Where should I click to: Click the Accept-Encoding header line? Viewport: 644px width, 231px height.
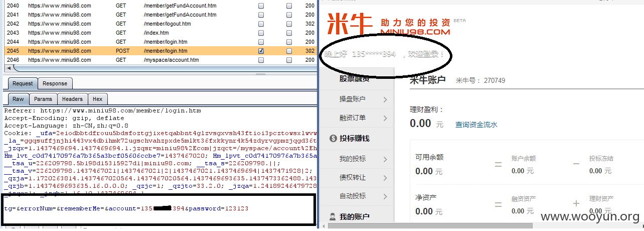64,118
